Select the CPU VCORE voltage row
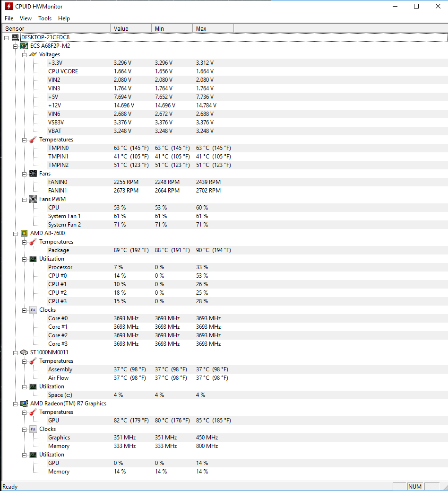This screenshot has width=448, height=491. [x=248, y=71]
